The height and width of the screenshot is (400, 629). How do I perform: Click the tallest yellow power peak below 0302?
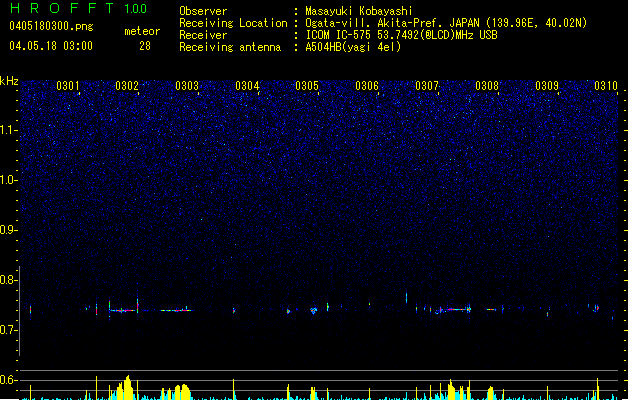128,388
